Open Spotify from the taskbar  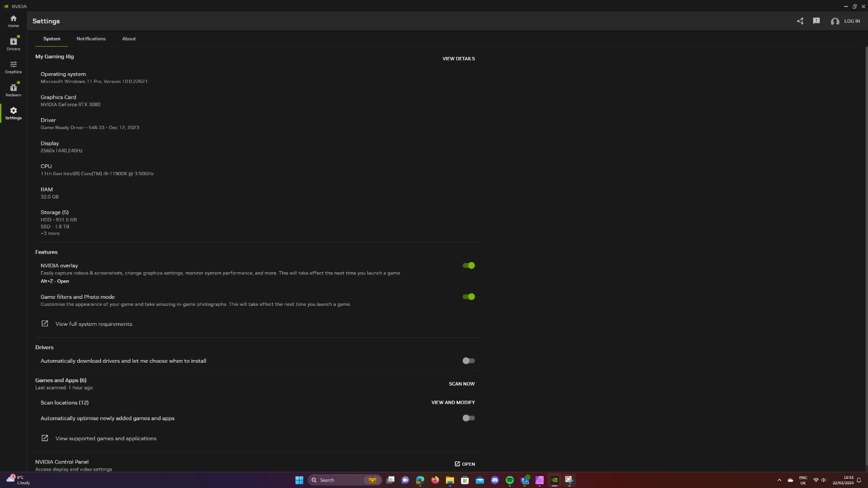[509, 480]
